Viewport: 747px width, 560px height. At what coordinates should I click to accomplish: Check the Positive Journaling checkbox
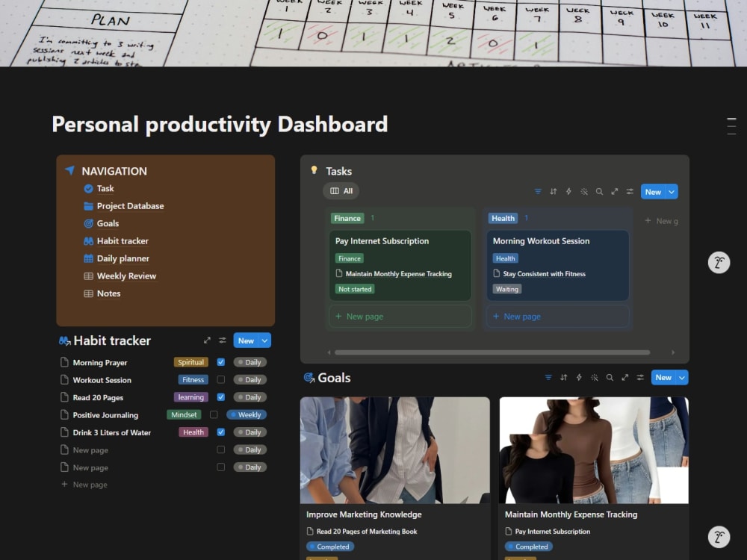pos(214,414)
